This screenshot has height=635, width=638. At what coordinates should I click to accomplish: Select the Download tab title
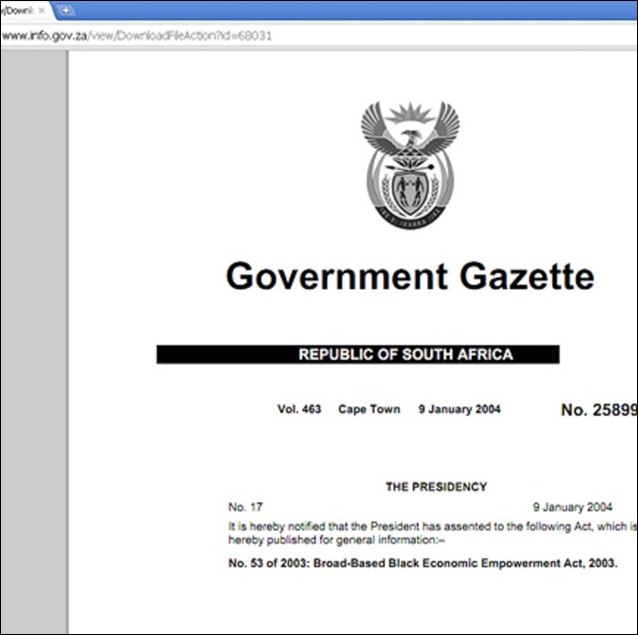point(17,11)
